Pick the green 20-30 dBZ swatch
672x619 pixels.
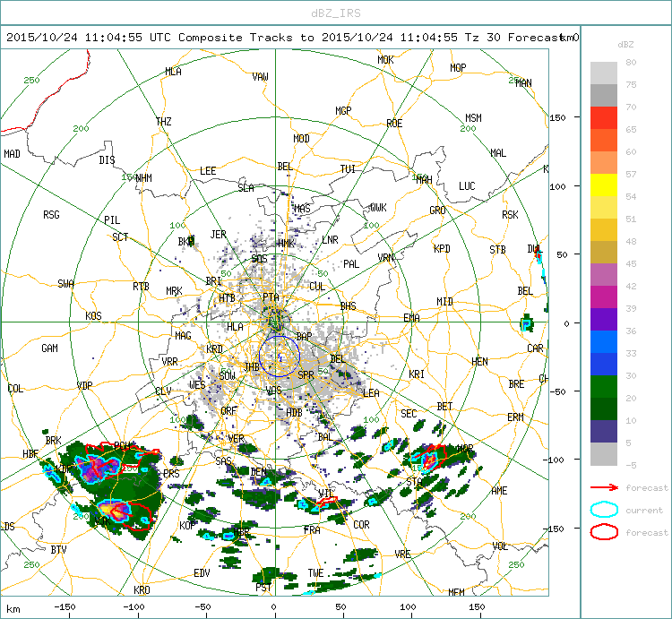pyautogui.click(x=603, y=386)
